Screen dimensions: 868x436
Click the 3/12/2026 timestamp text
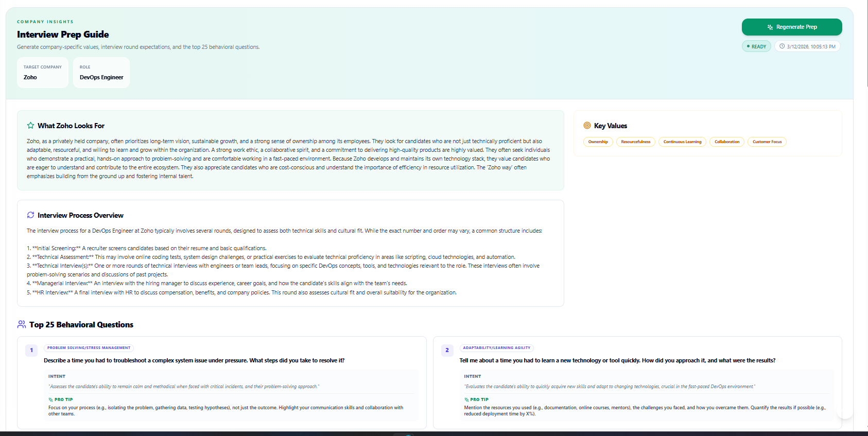pos(811,46)
